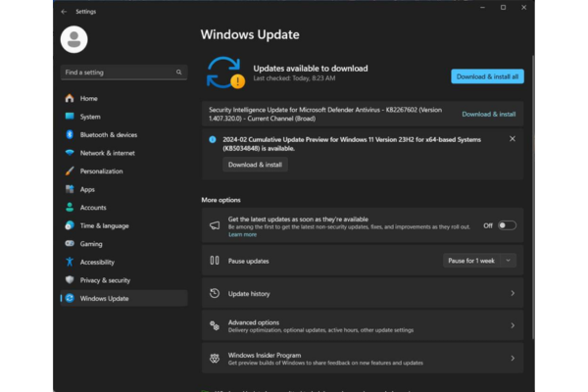Click the Accessibility figure icon in the sidebar

(x=70, y=262)
